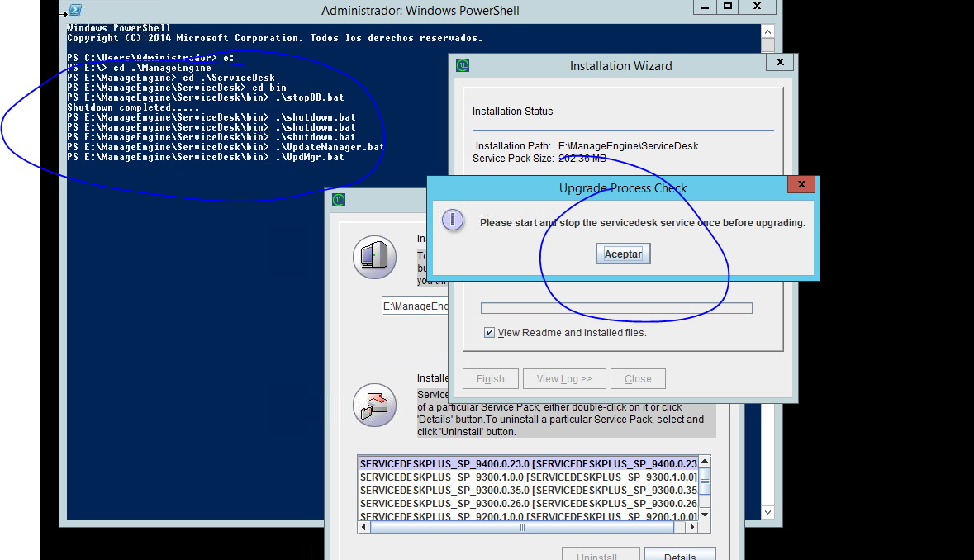Close the Installation Wizard window

780,62
